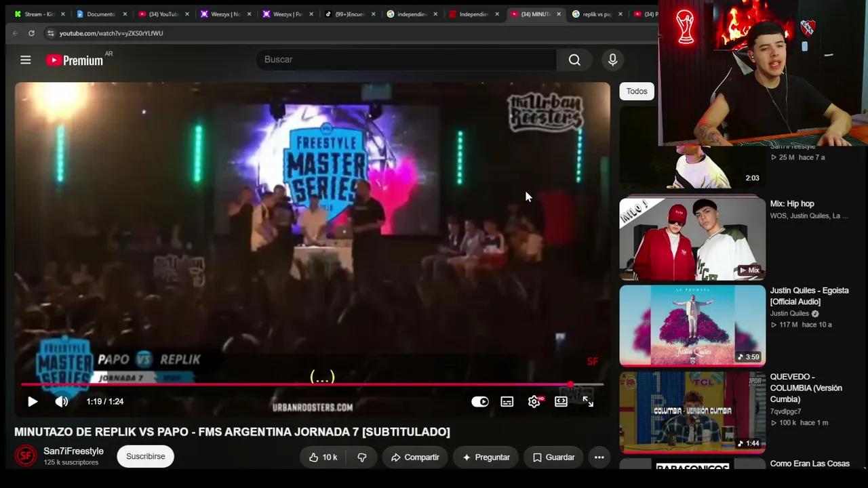Close the current (34) MINUTA tab
868x488 pixels.
[x=559, y=14]
